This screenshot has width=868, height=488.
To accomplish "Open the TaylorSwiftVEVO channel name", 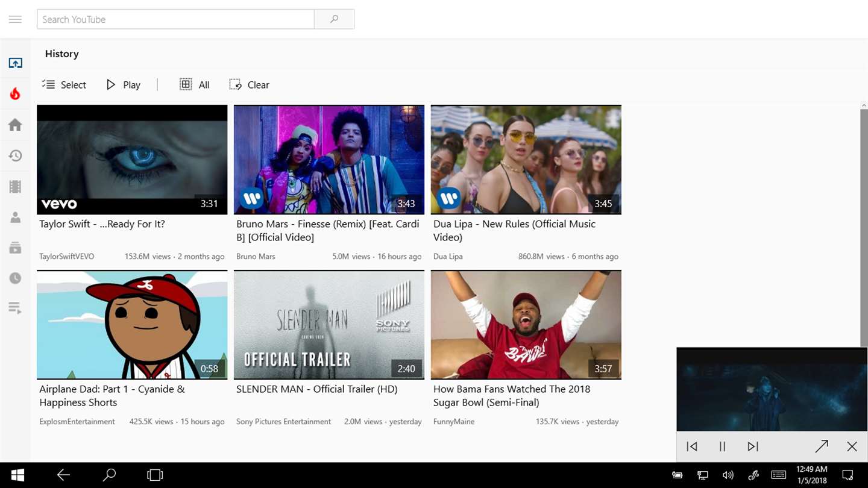I will [67, 257].
